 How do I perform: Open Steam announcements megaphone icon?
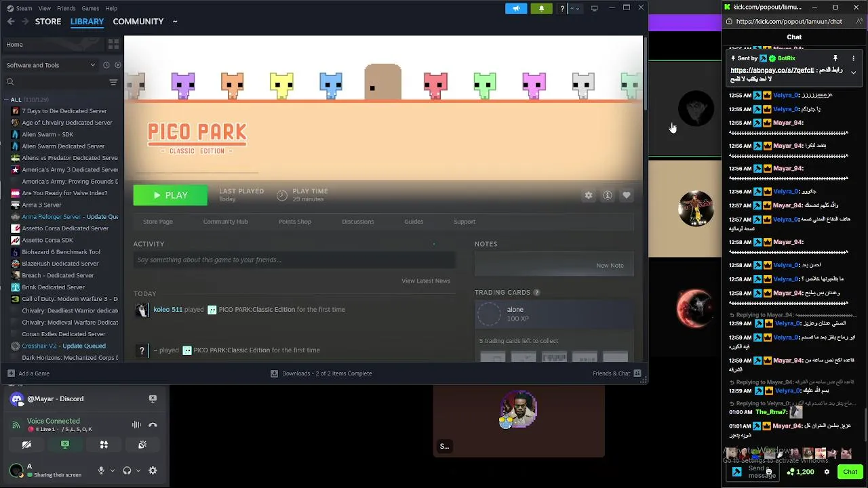(x=516, y=8)
